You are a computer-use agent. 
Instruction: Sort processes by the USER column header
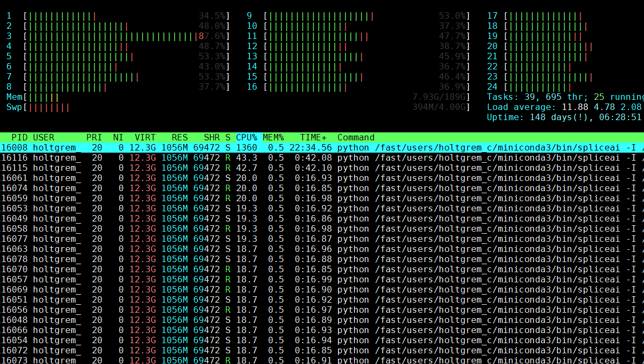pyautogui.click(x=44, y=137)
